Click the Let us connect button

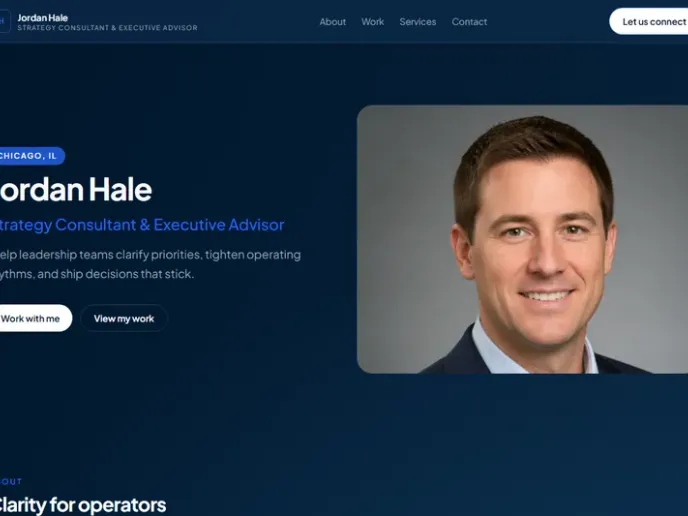click(x=649, y=22)
